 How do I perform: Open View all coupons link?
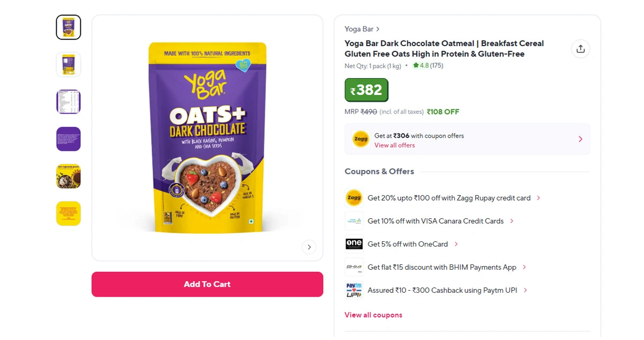pyautogui.click(x=373, y=315)
